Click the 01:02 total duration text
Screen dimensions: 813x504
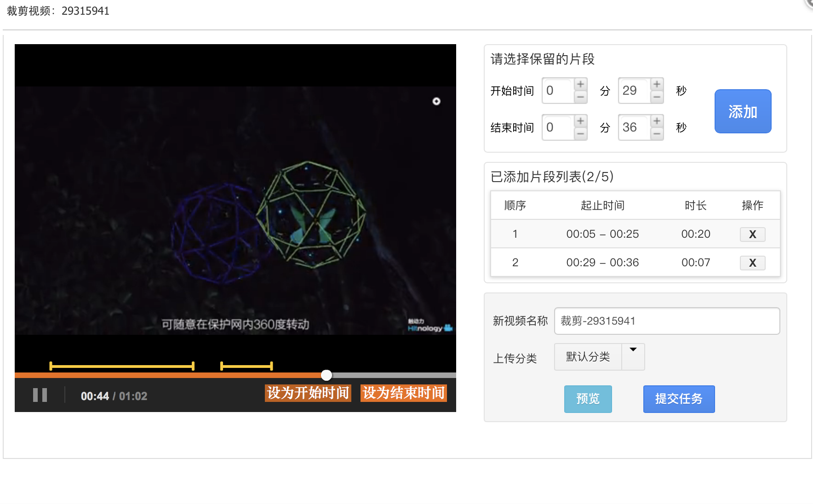click(133, 396)
